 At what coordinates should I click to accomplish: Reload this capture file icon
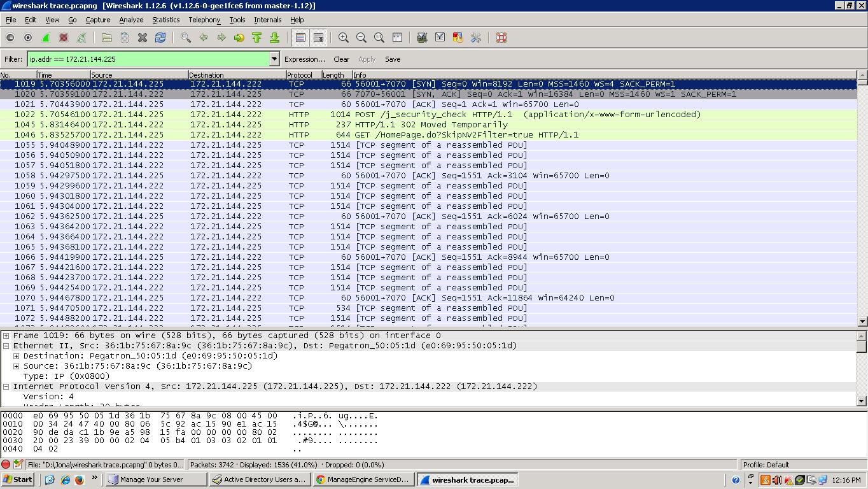(160, 38)
